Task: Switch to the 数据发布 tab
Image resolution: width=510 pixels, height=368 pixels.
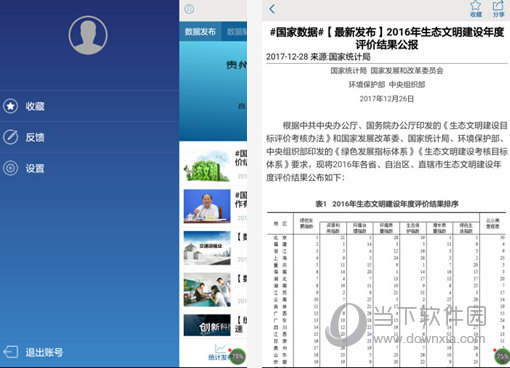Action: point(200,32)
